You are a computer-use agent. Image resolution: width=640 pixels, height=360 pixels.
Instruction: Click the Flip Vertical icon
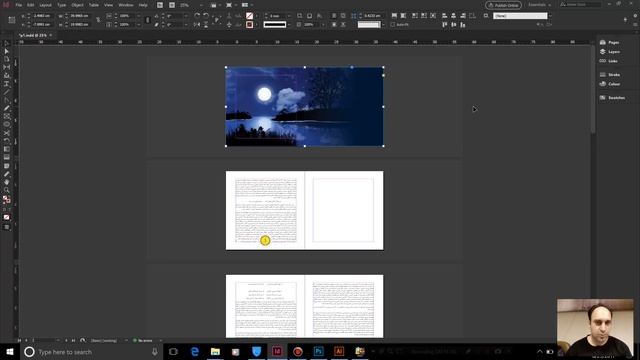[206, 24]
